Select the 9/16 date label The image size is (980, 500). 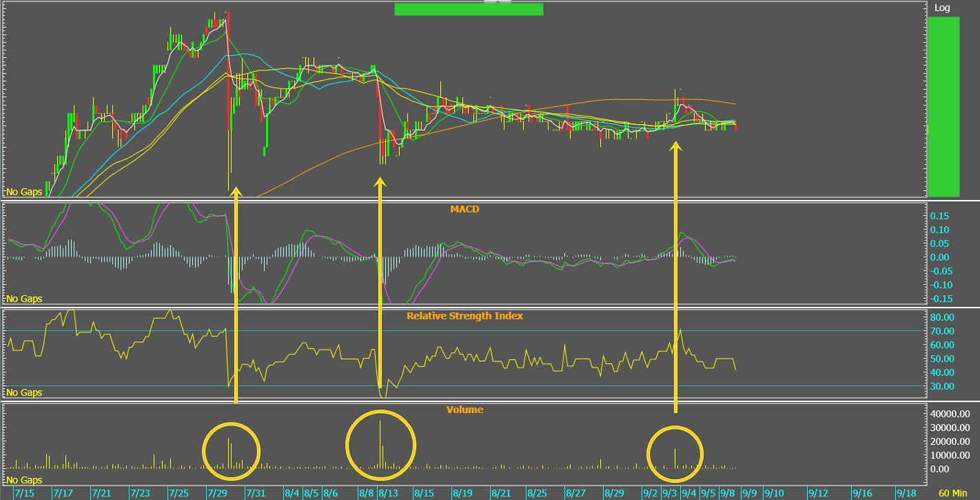pyautogui.click(x=862, y=494)
